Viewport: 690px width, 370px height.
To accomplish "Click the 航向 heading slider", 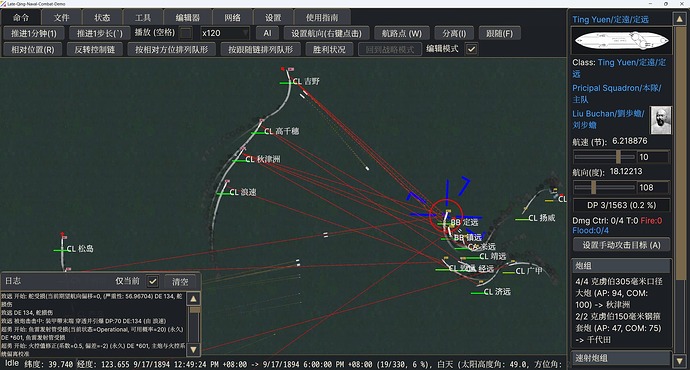I will 605,187.
